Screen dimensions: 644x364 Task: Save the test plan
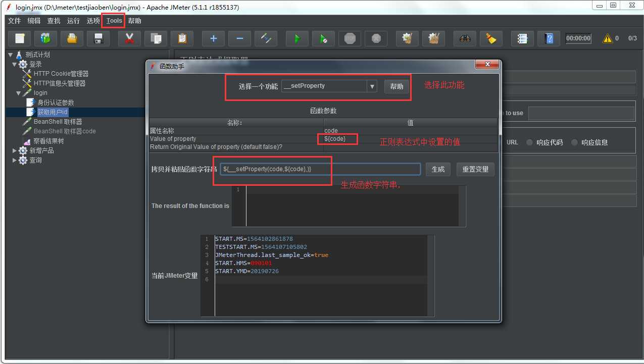(x=98, y=38)
